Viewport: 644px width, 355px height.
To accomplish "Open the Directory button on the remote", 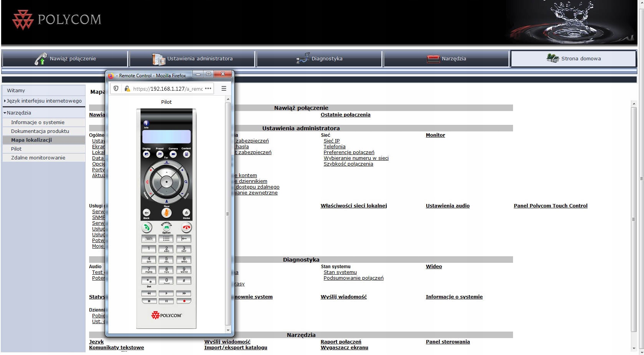I will point(166,227).
